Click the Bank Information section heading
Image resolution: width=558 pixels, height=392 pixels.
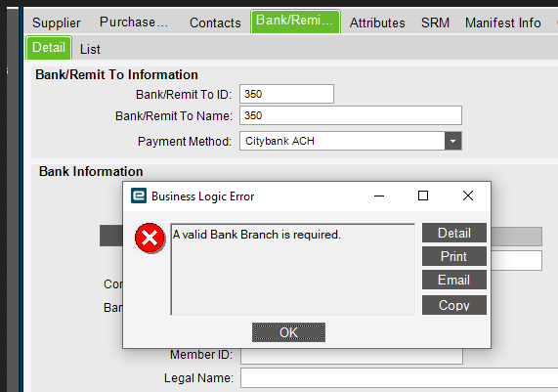[x=91, y=172]
